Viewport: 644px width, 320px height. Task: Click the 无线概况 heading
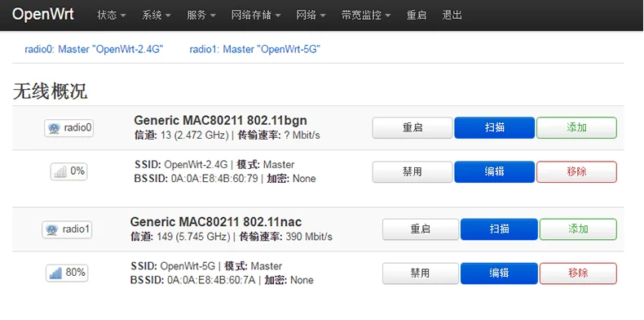pyautogui.click(x=50, y=91)
